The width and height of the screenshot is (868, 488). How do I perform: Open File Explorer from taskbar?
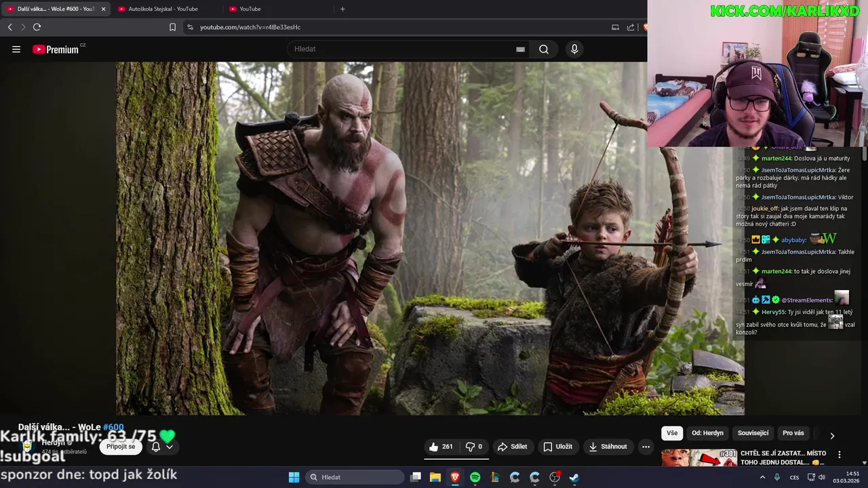435,477
